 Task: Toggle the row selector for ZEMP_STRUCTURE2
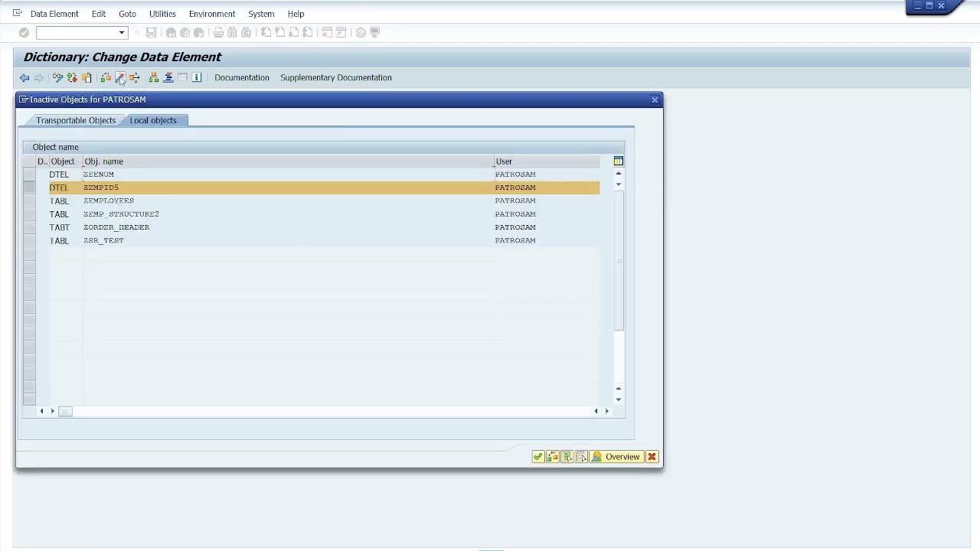click(x=29, y=214)
